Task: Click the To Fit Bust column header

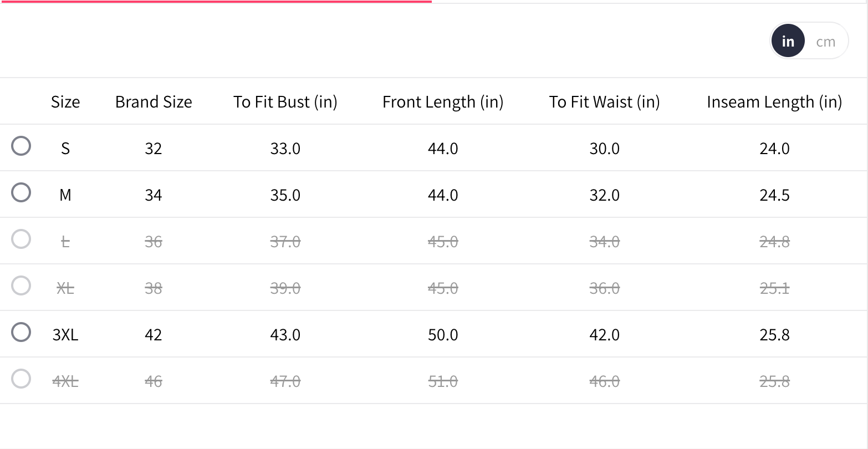Action: (x=285, y=102)
